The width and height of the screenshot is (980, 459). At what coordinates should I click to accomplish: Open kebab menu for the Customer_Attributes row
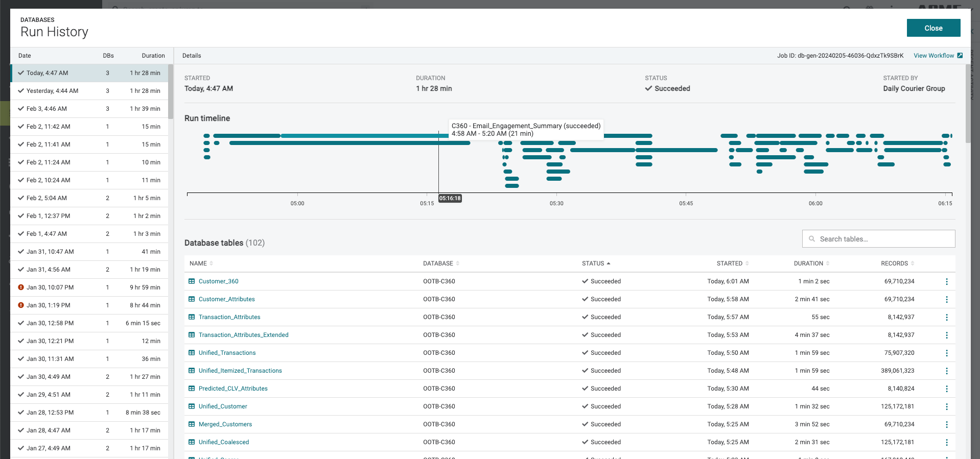[x=946, y=300]
